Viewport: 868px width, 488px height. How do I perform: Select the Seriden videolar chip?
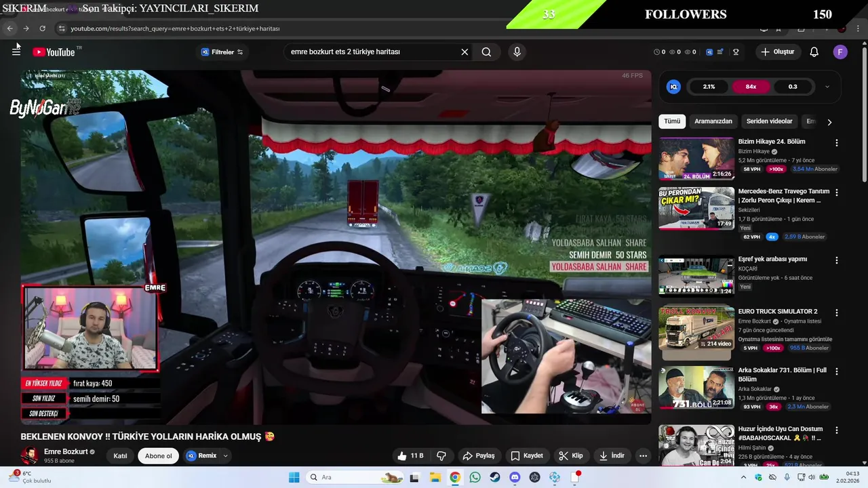[769, 121]
